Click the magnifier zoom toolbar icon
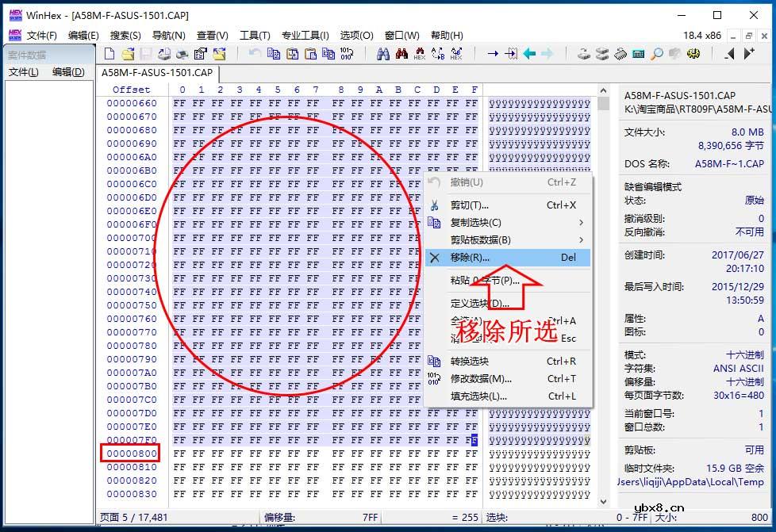Image resolution: width=776 pixels, height=532 pixels. point(657,53)
